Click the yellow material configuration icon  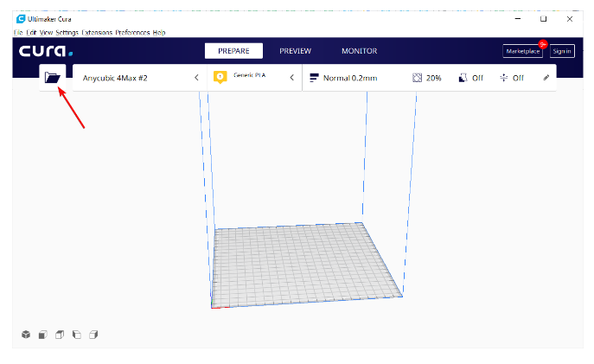point(220,77)
